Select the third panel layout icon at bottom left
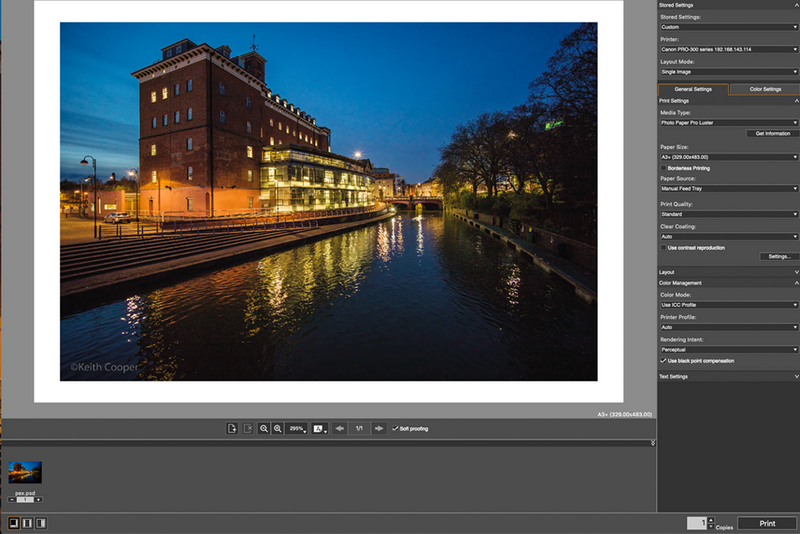Viewport: 800px width, 534px height. (40, 523)
